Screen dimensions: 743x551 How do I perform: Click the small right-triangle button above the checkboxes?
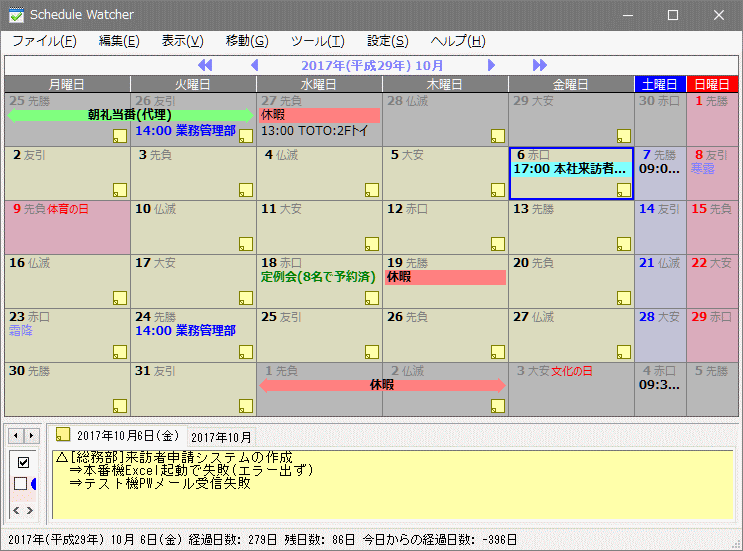tap(31, 435)
